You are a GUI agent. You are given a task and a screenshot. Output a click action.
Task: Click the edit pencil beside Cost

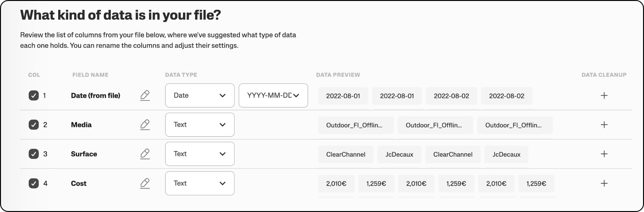click(145, 183)
